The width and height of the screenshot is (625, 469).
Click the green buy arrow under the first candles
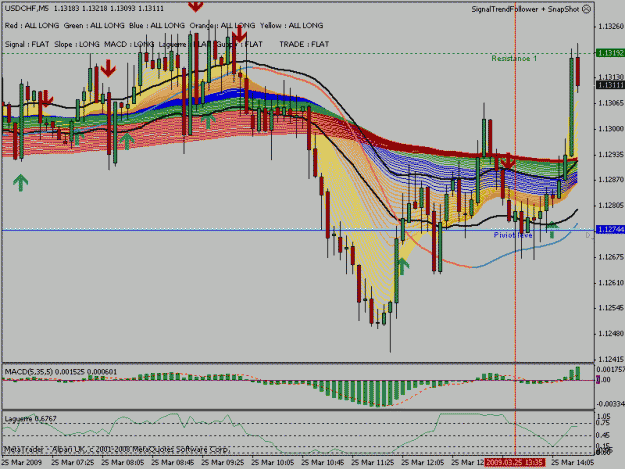coord(20,182)
